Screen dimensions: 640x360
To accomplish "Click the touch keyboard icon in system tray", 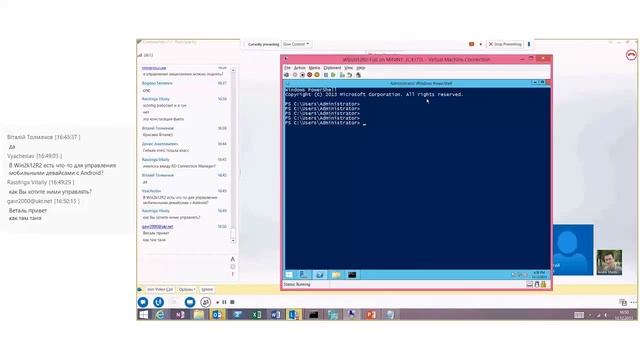I will pos(579,315).
